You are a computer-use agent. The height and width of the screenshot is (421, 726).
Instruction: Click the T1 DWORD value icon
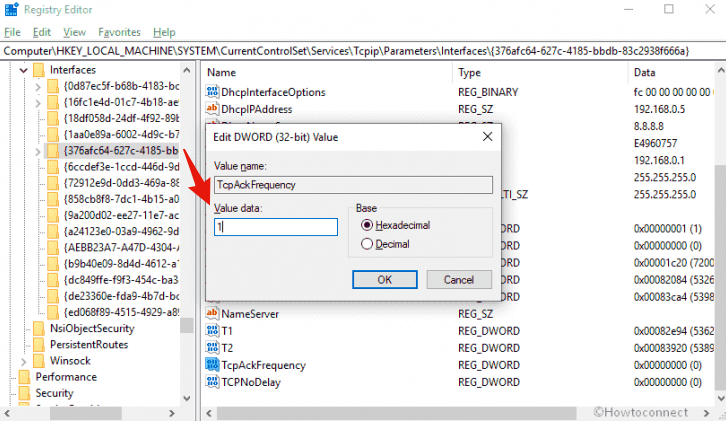pyautogui.click(x=212, y=331)
